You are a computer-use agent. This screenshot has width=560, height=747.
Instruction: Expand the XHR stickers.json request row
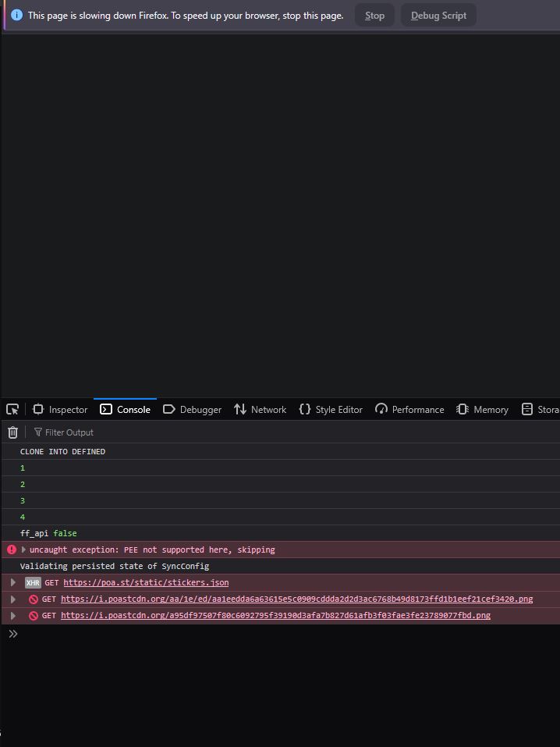[x=12, y=582]
